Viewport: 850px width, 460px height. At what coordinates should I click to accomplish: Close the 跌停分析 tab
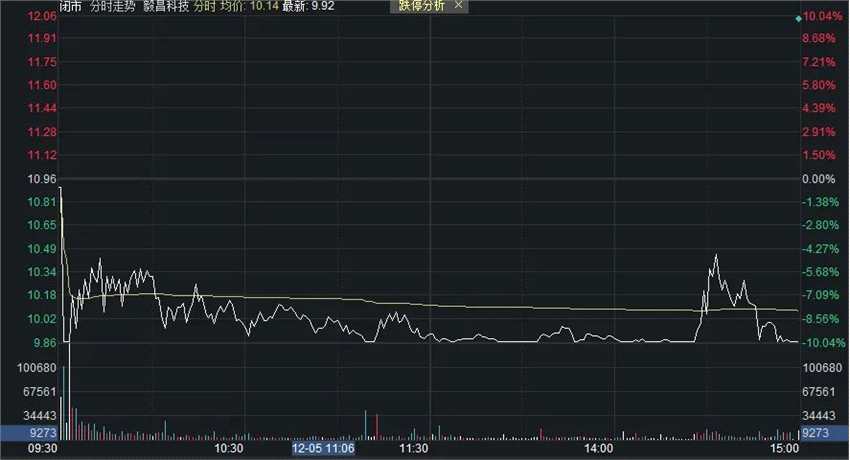pyautogui.click(x=458, y=5)
